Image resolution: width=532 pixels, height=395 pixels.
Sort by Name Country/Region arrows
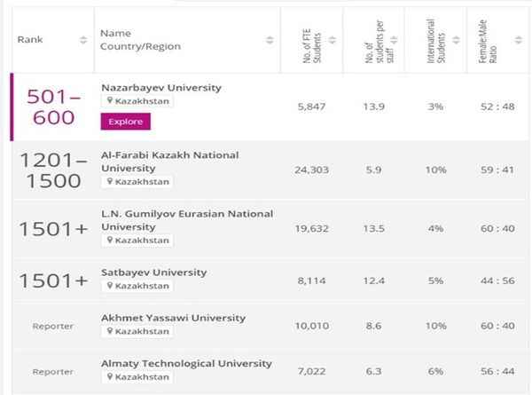(270, 40)
